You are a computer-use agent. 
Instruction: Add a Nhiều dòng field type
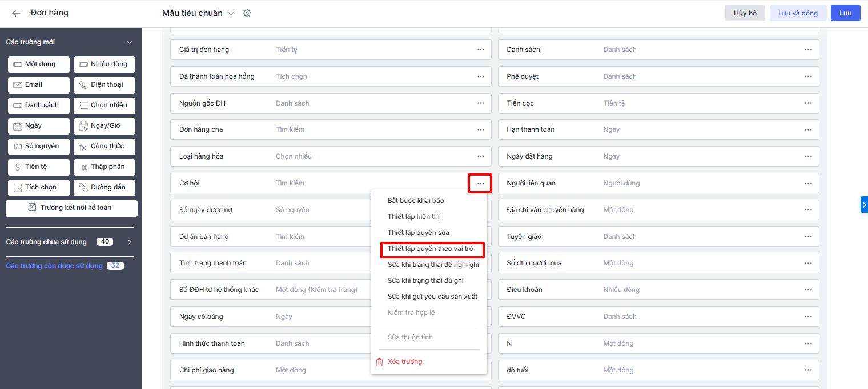(105, 64)
